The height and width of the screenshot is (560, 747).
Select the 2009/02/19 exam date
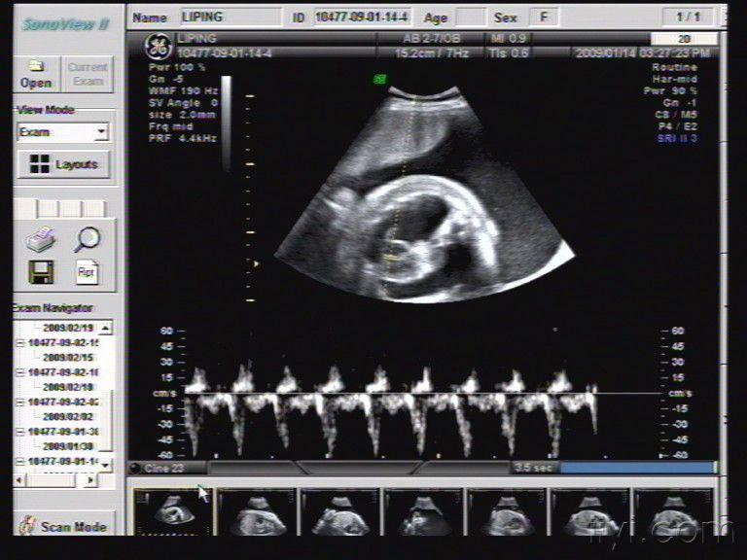click(68, 328)
